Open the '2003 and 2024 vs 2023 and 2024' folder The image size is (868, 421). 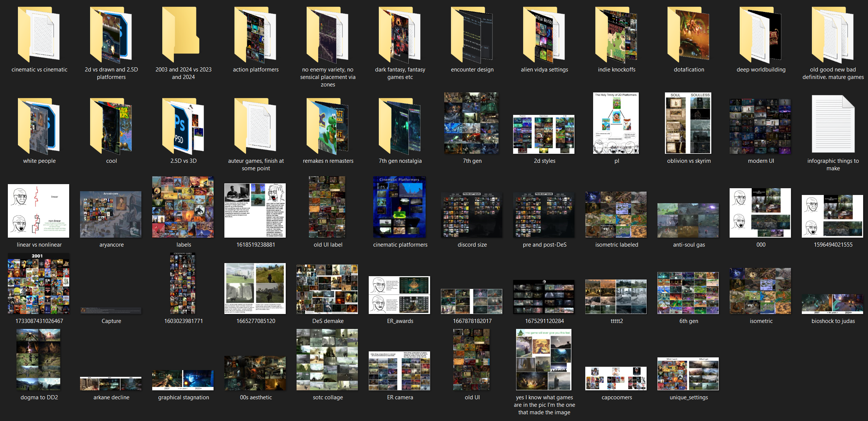[x=181, y=34]
